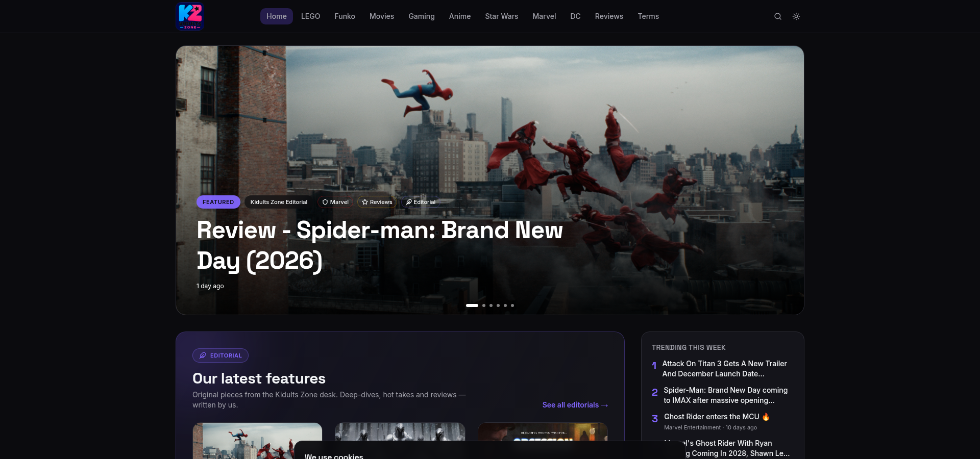
Task: Open the Funko nav item
Action: [345, 16]
